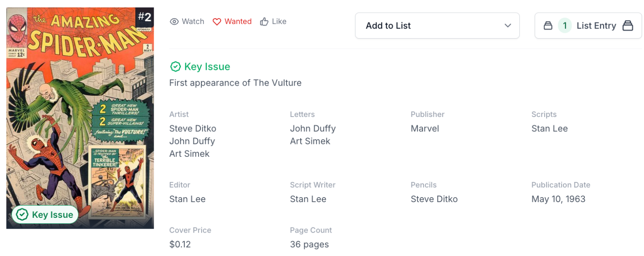Screen dimensions: 644x256
Task: Select Stan Lee under Scripts
Action: pyautogui.click(x=549, y=129)
